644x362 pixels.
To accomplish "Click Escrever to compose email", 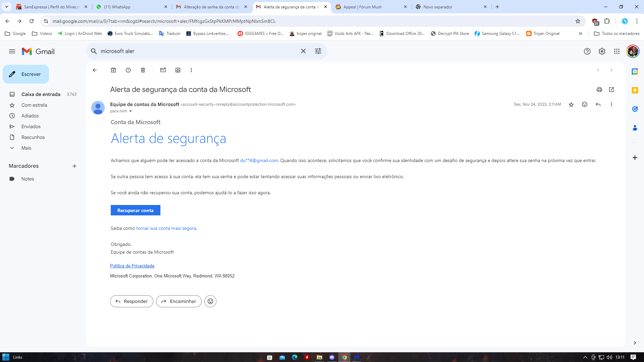I will (x=26, y=74).
